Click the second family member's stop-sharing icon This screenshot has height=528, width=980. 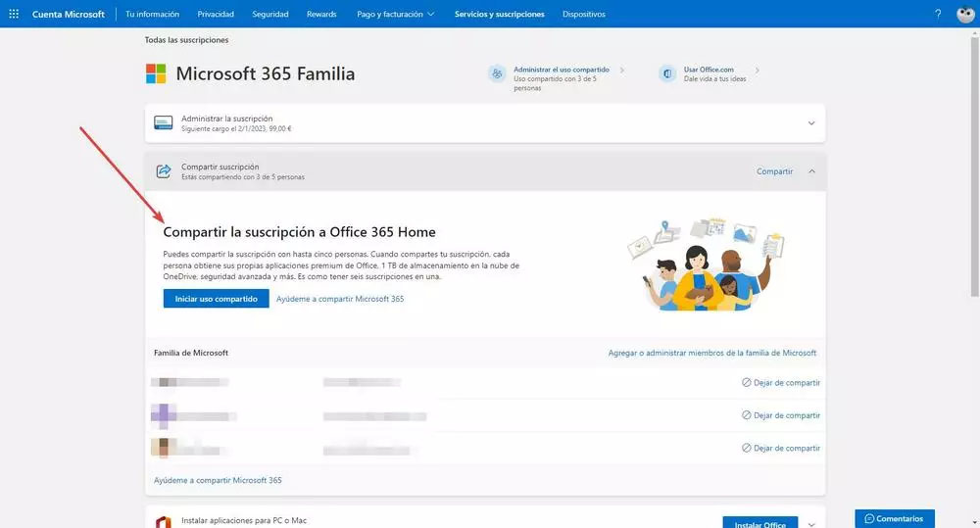pos(746,415)
